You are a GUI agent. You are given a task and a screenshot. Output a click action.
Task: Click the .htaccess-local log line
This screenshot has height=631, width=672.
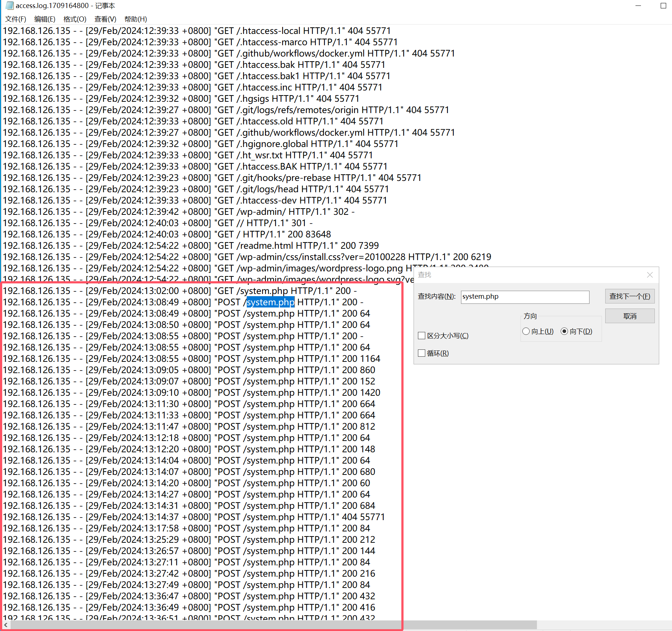(x=197, y=31)
